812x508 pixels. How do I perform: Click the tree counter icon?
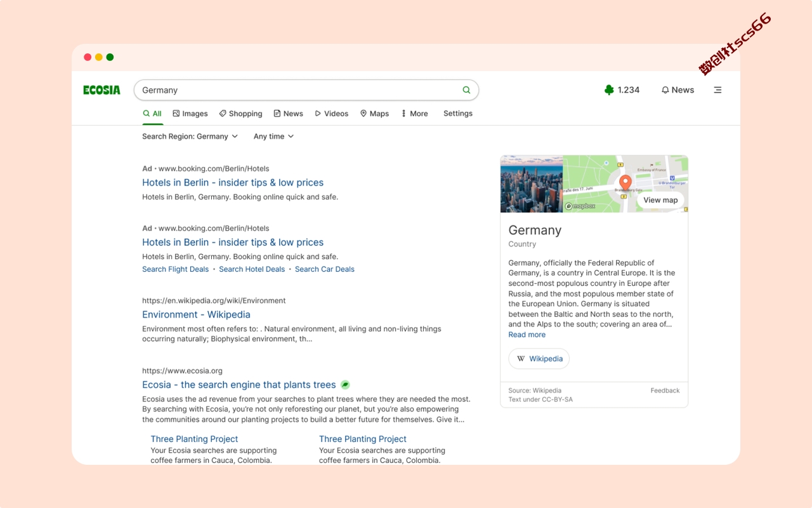609,90
